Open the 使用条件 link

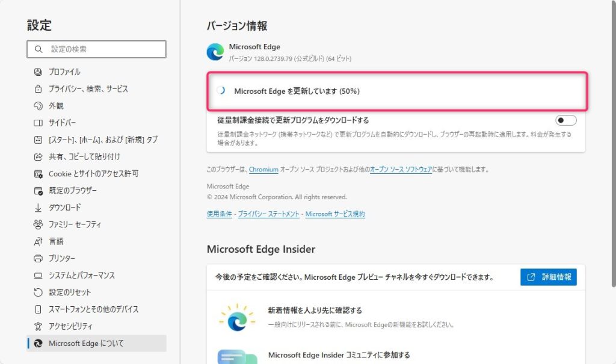click(x=219, y=214)
